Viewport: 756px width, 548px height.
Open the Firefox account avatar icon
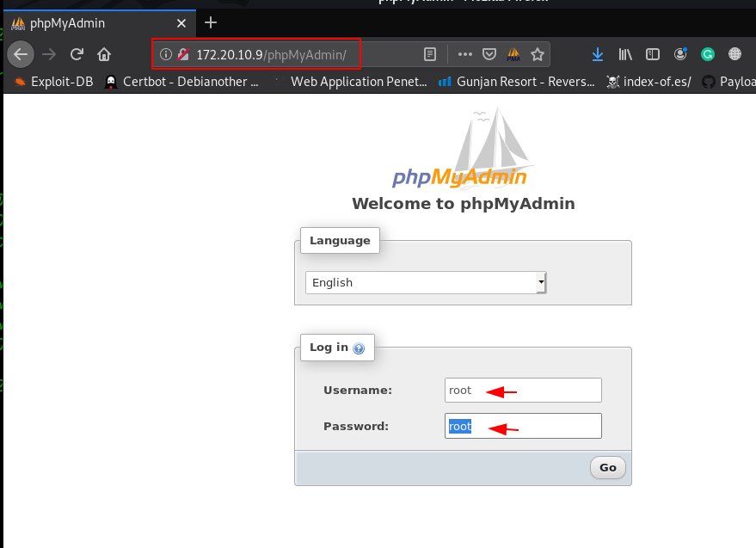(680, 54)
